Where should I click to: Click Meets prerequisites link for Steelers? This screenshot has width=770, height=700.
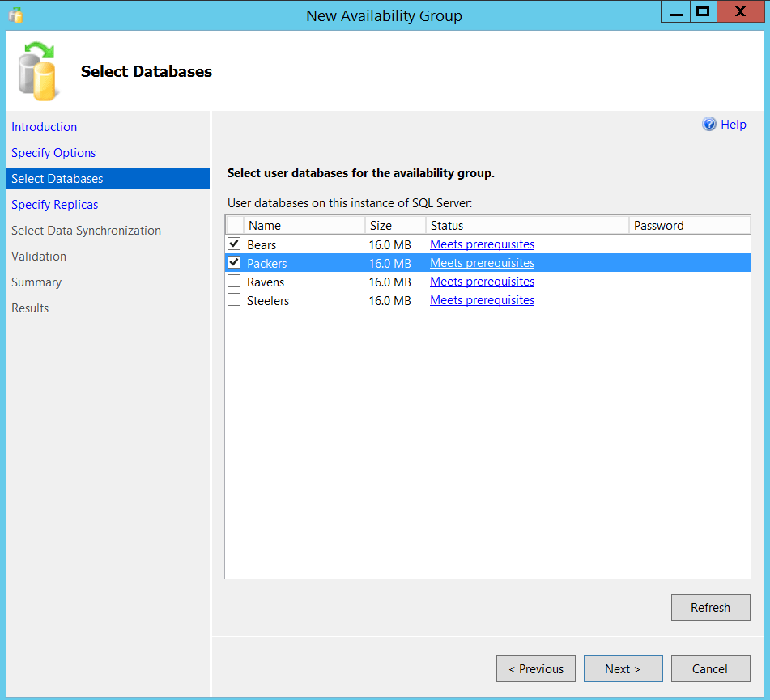coord(482,299)
